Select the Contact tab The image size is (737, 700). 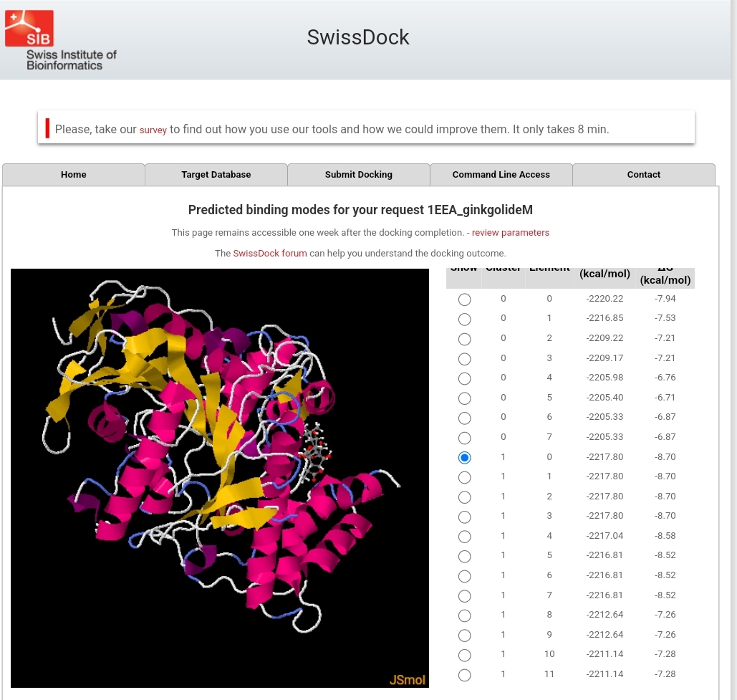(x=643, y=174)
